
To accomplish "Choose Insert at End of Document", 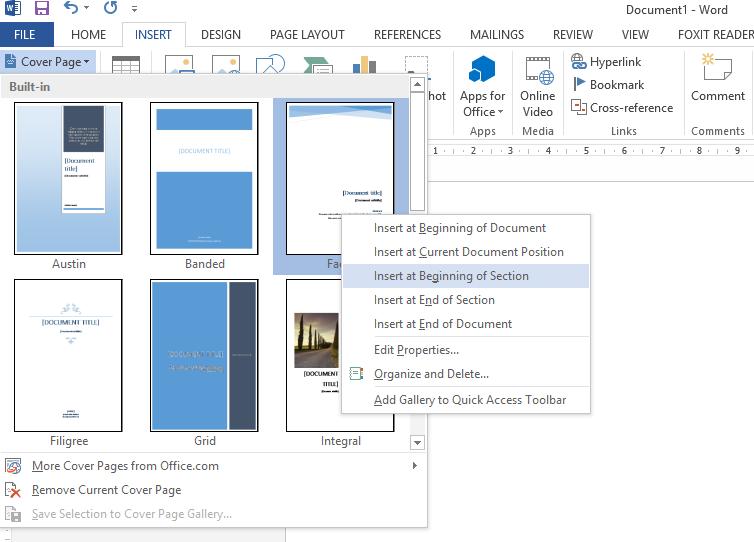I will [465, 324].
